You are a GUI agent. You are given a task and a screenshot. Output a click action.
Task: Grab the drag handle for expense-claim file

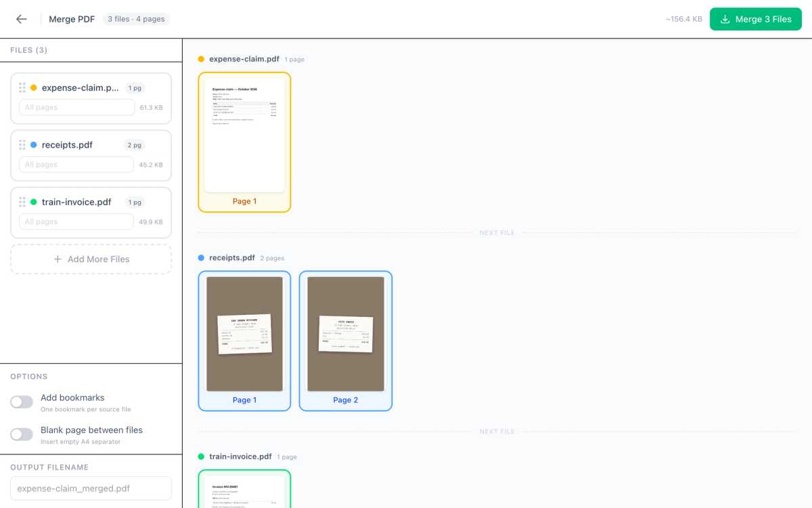point(22,87)
